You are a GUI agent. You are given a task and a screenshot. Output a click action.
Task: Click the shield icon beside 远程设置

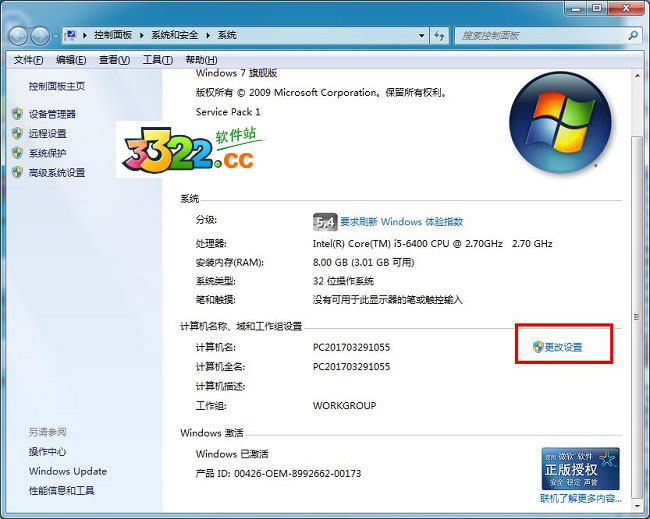point(17,133)
